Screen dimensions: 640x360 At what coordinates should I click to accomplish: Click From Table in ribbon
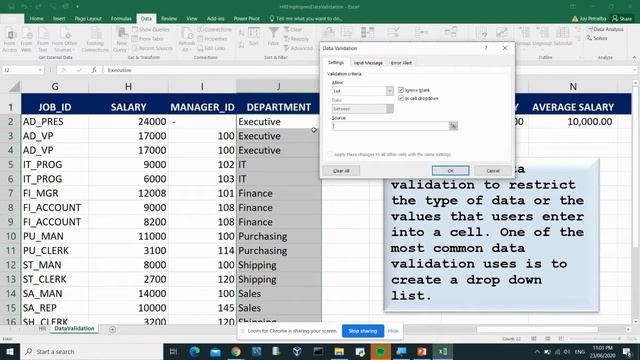148,39
